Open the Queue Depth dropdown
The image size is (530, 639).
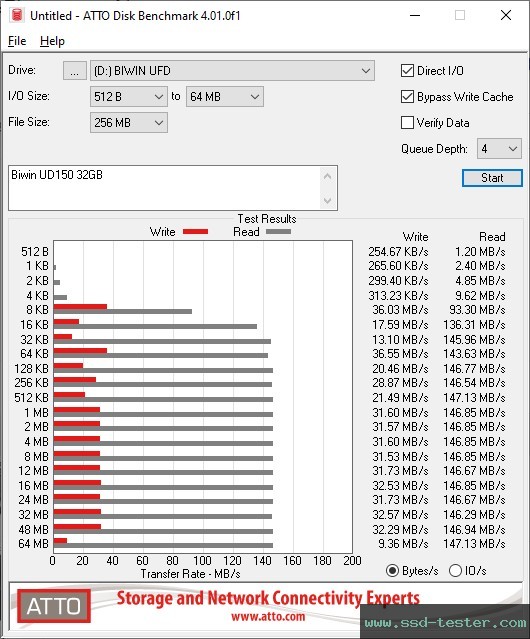tap(499, 149)
